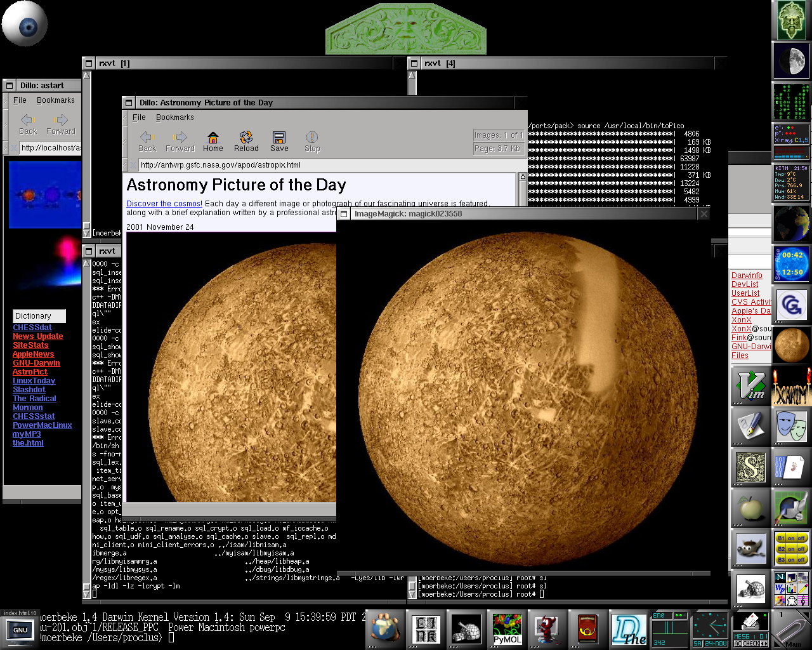Click CHECK on the mail applet
Screen dimensions: 812x650
pos(751,644)
